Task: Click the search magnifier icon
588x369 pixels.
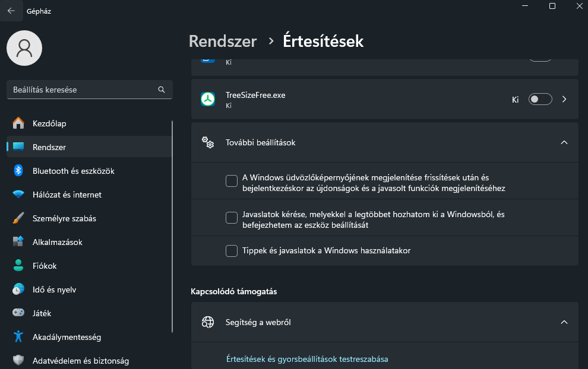Action: pos(162,90)
